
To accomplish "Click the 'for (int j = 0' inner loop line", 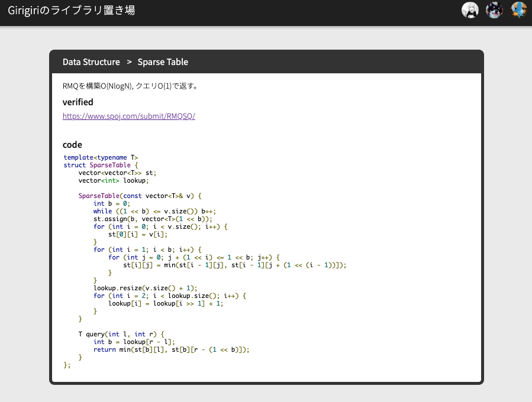I will tap(194, 257).
